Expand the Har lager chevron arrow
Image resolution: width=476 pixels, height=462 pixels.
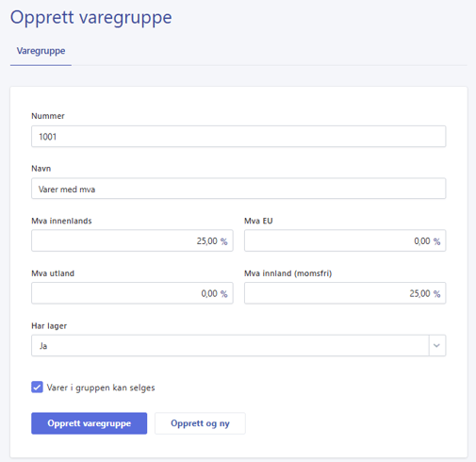(436, 346)
